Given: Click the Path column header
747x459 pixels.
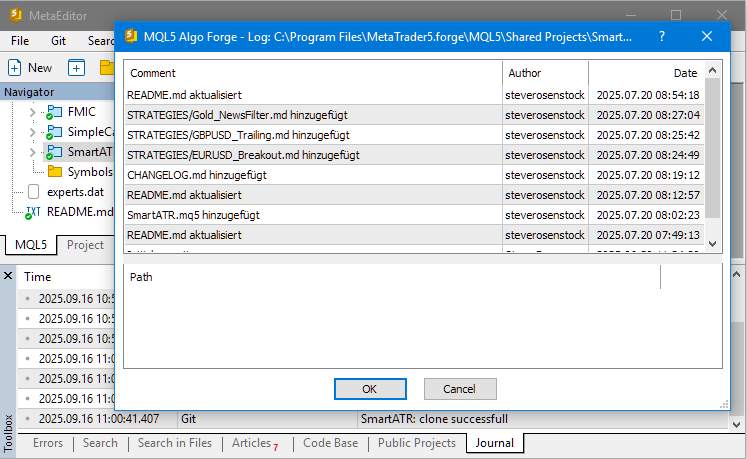Looking at the screenshot, I should tap(392, 277).
